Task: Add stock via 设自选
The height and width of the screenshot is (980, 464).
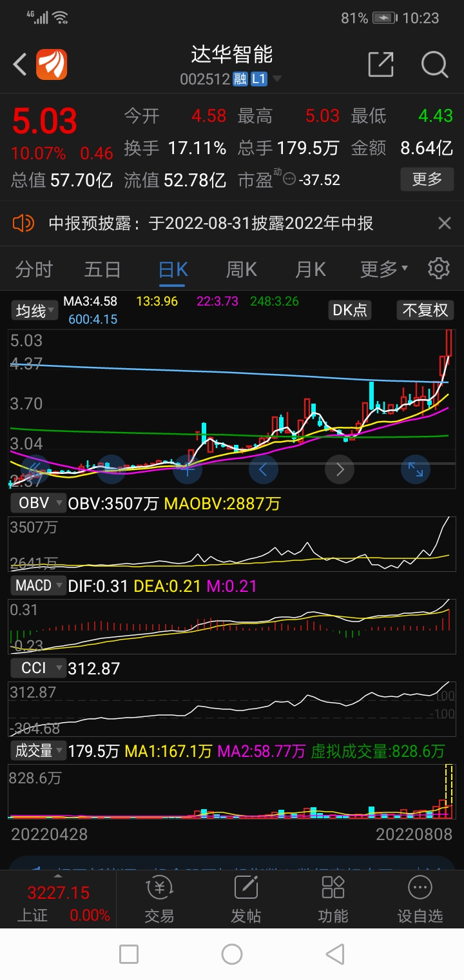Action: (x=420, y=900)
